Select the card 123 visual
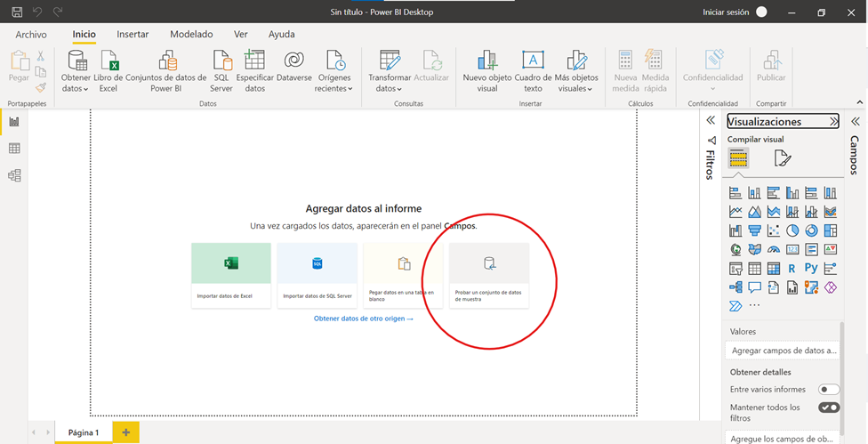This screenshot has height=444, width=868. tap(792, 250)
